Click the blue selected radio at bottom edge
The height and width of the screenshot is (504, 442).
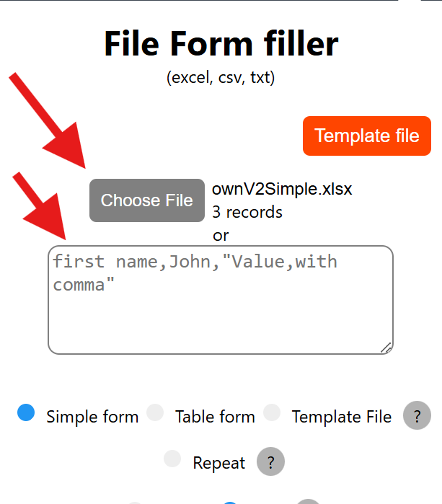point(230,502)
